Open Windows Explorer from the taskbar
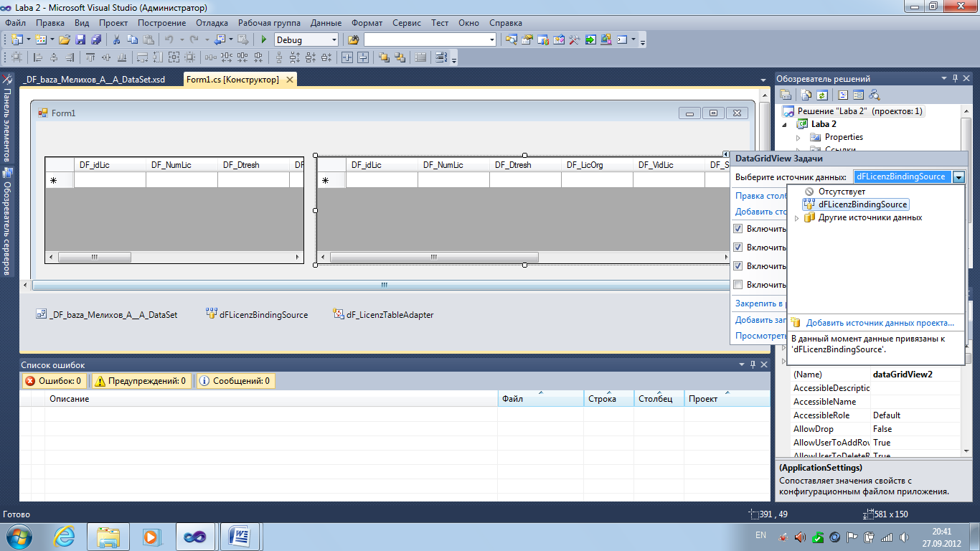 (108, 536)
